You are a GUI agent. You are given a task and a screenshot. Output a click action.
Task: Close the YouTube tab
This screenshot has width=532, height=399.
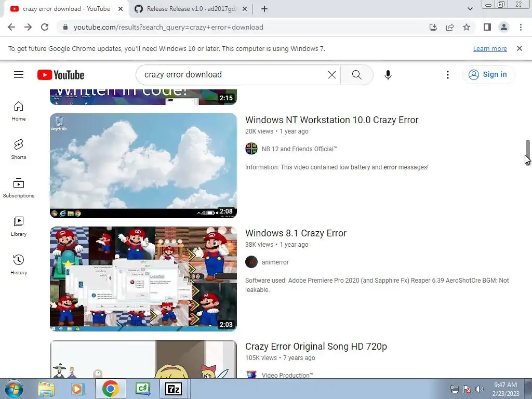click(121, 9)
